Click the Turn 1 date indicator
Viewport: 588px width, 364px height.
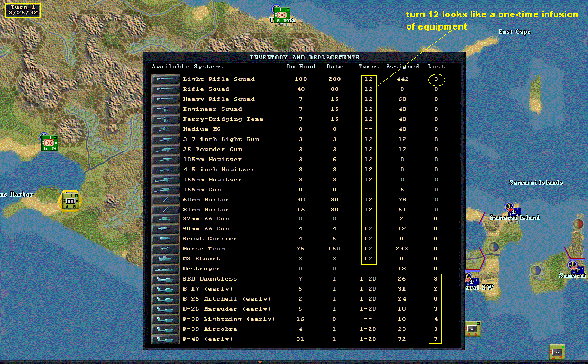point(23,10)
